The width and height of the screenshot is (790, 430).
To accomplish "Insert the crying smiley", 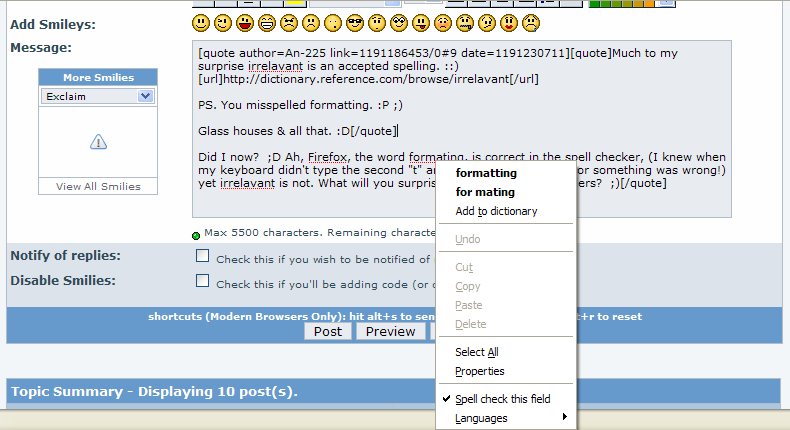I will (531, 23).
